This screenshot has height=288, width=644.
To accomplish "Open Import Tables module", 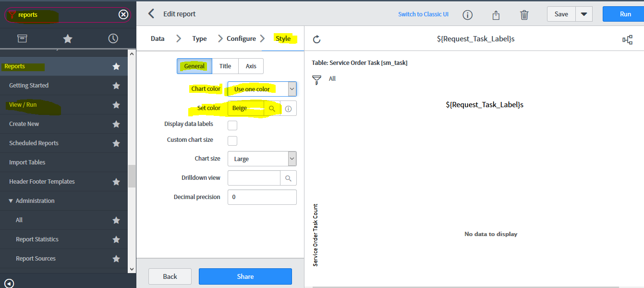I will (x=27, y=163).
